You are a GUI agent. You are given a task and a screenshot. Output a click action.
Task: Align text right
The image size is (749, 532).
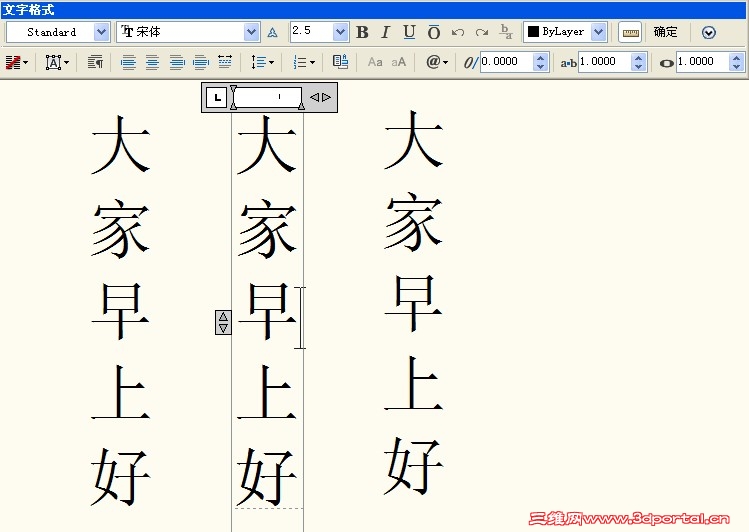(177, 62)
